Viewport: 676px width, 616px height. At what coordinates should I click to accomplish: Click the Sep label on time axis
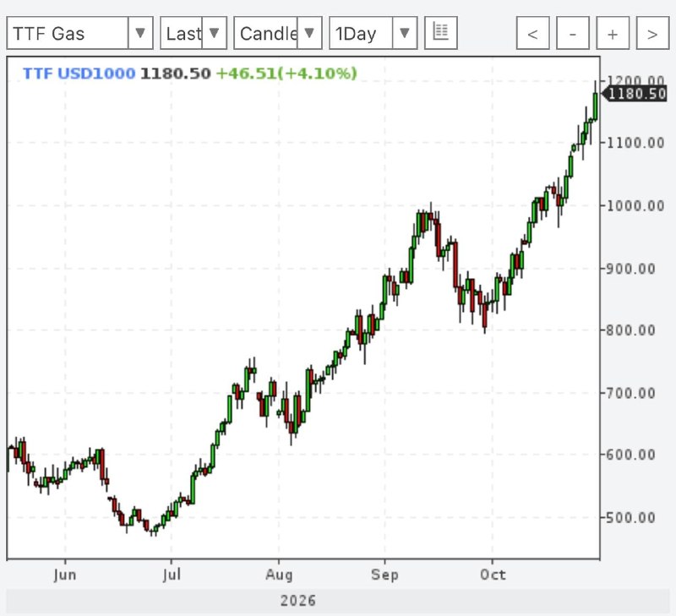tap(384, 575)
